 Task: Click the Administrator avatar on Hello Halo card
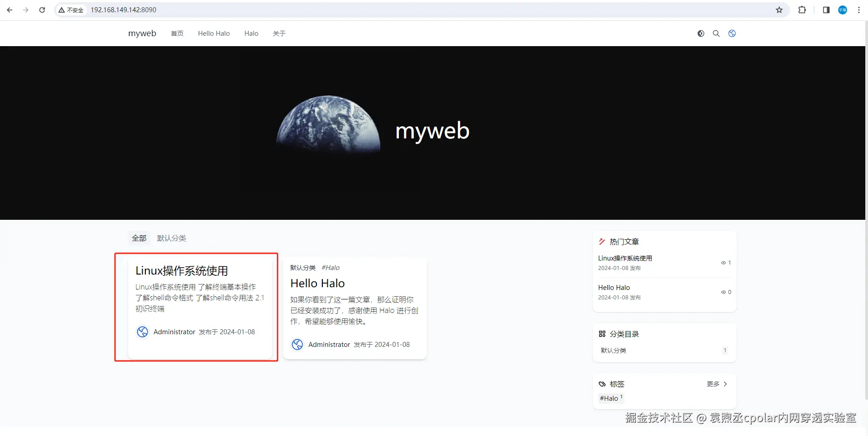click(x=297, y=345)
